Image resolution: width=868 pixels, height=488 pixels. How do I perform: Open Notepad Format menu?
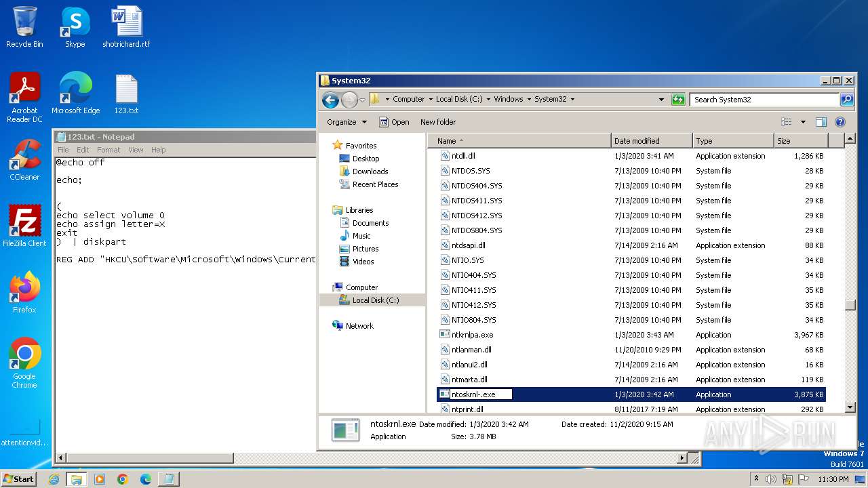[x=108, y=150]
